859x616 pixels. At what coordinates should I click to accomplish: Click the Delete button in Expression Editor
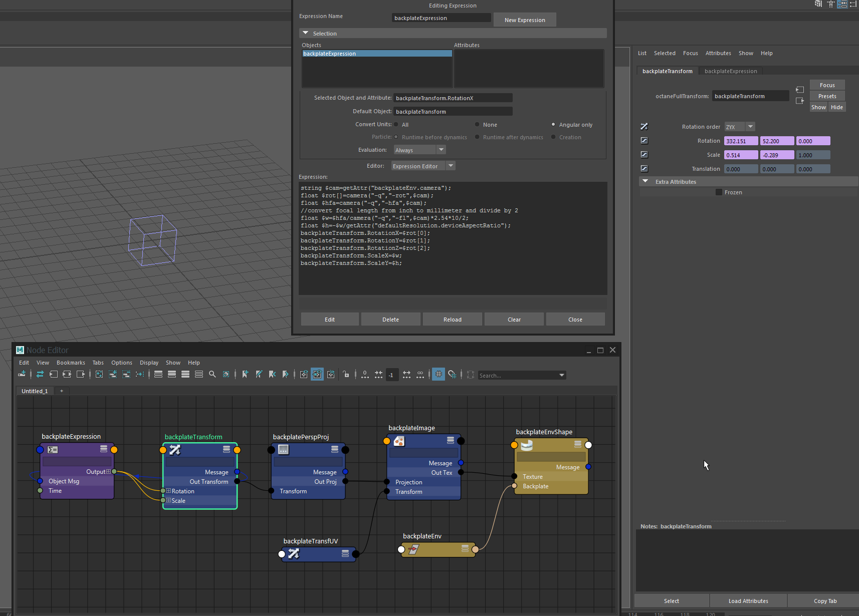[391, 320]
